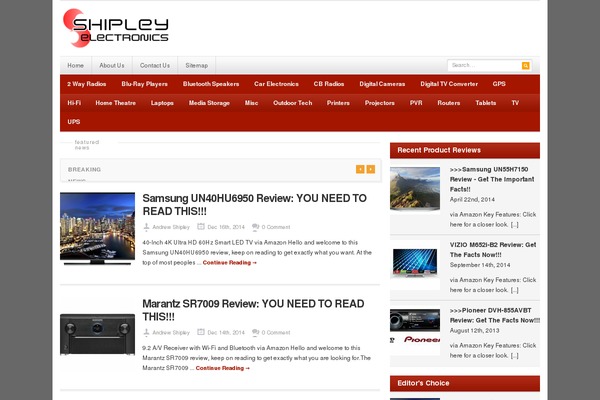Click the Editor's Choice heading
This screenshot has height=400, width=600.
tap(423, 383)
